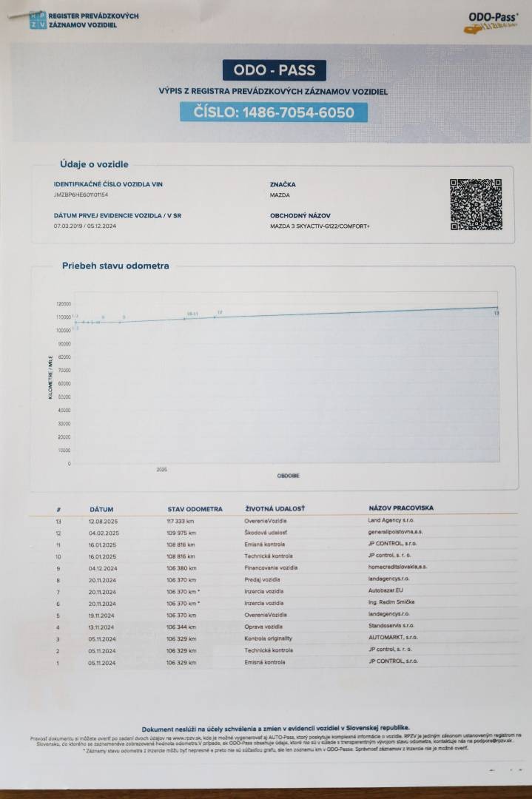Screen dimensions: 532x799
Task: Click the date 13.11.2024
Action: pyautogui.click(x=101, y=627)
